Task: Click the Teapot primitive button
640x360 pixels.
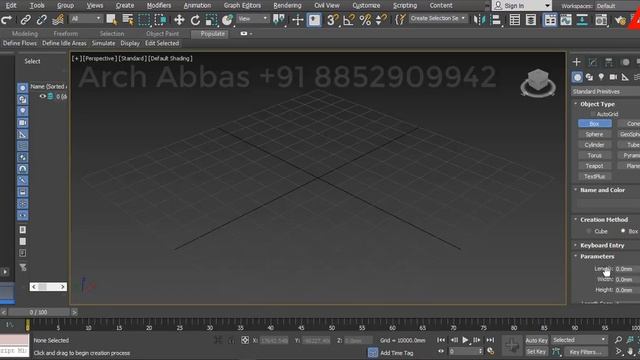Action: (594, 166)
